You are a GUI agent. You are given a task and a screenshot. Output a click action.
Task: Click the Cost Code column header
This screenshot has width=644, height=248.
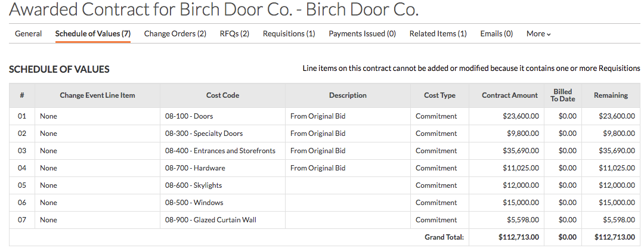click(x=222, y=95)
